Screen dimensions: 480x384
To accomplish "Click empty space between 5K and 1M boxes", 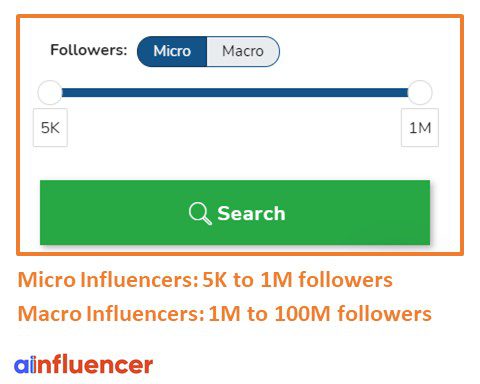I will (x=234, y=128).
